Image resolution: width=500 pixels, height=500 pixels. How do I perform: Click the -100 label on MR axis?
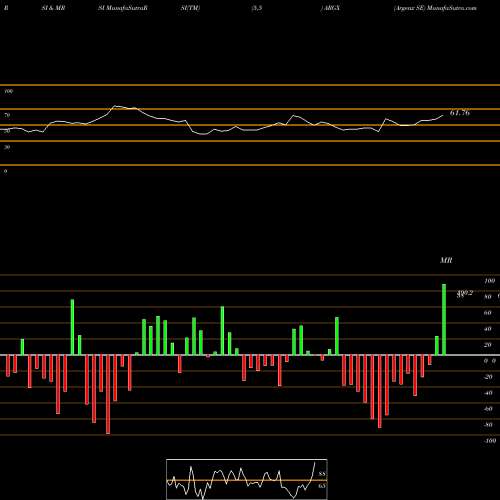point(490,441)
